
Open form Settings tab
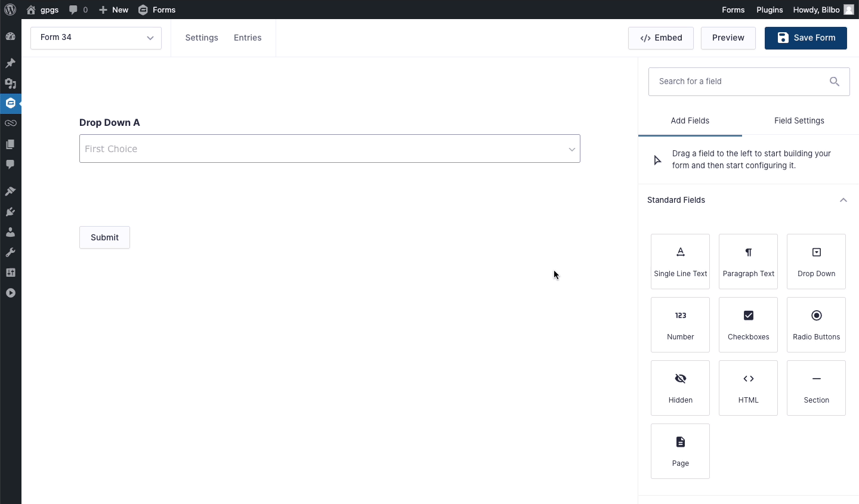[202, 38]
